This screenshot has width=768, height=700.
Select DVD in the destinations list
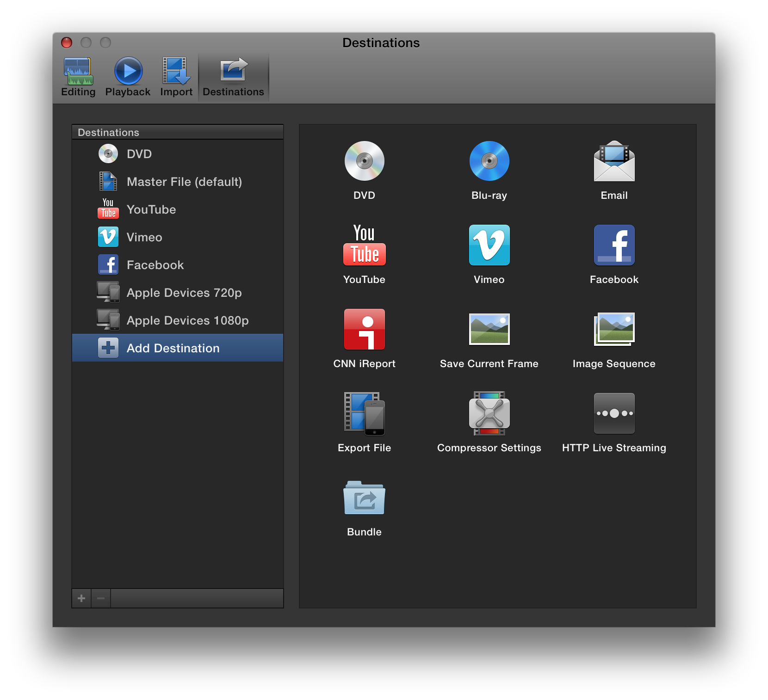tap(178, 154)
